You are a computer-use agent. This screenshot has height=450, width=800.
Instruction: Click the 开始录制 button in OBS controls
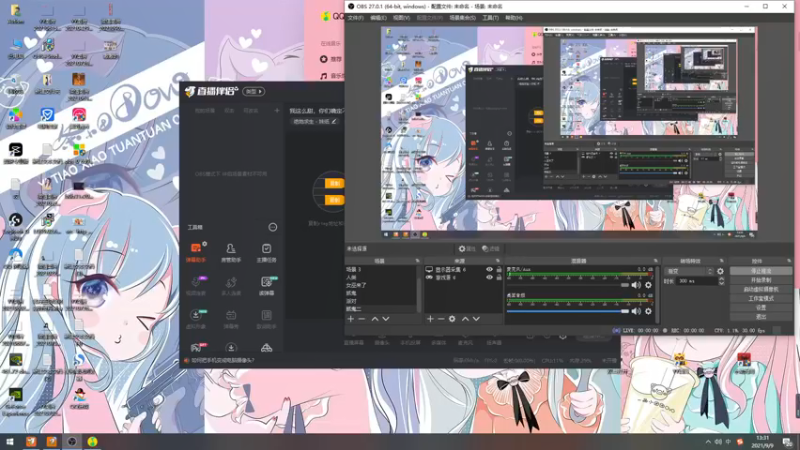[x=761, y=280]
